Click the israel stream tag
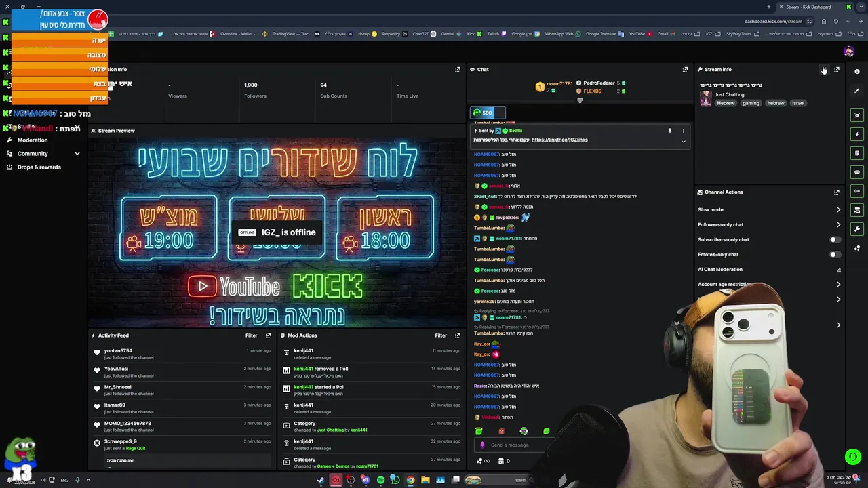 798,103
